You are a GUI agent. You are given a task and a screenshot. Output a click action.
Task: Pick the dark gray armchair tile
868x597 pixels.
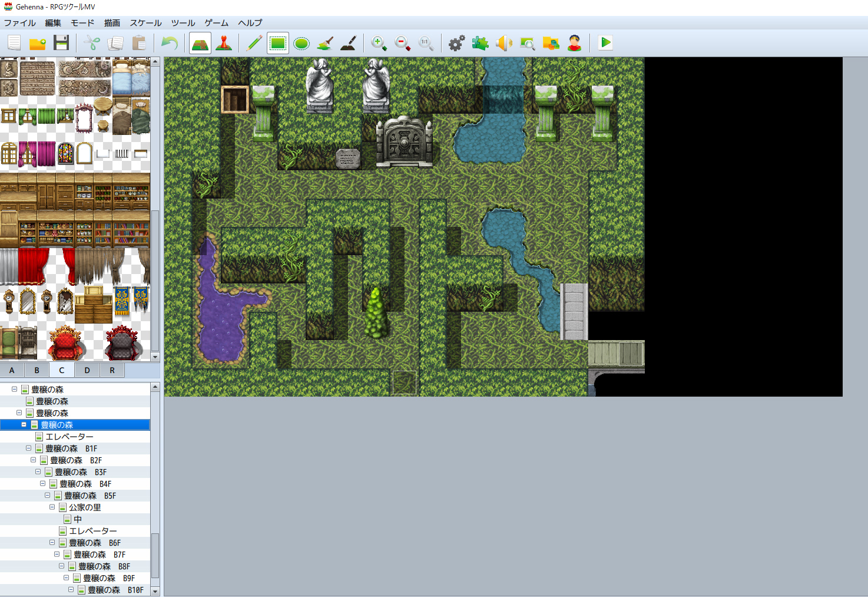[x=122, y=342]
